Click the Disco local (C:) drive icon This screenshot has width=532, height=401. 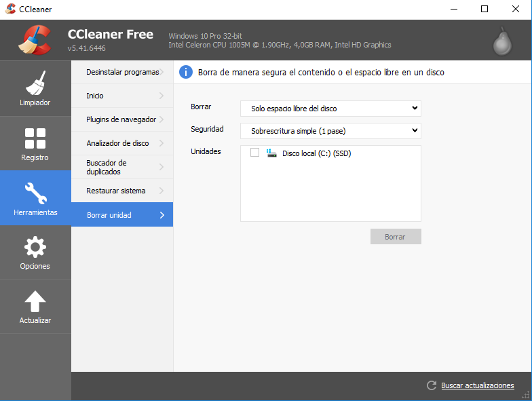point(271,153)
